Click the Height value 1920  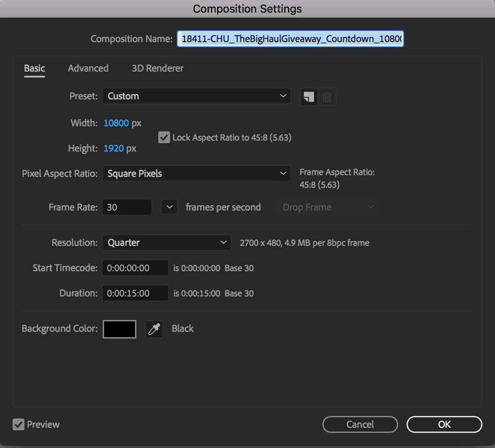(114, 148)
